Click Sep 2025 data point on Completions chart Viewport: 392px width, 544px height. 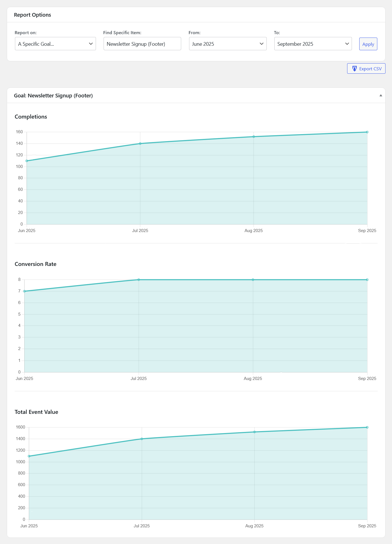pyautogui.click(x=367, y=132)
